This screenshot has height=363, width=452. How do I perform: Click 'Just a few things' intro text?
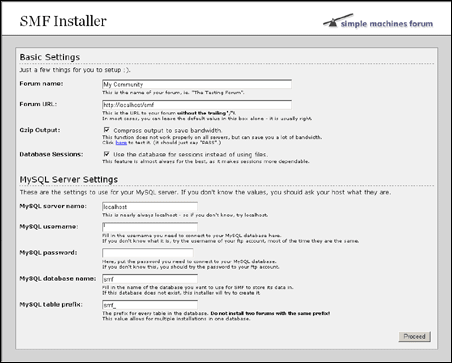75,70
